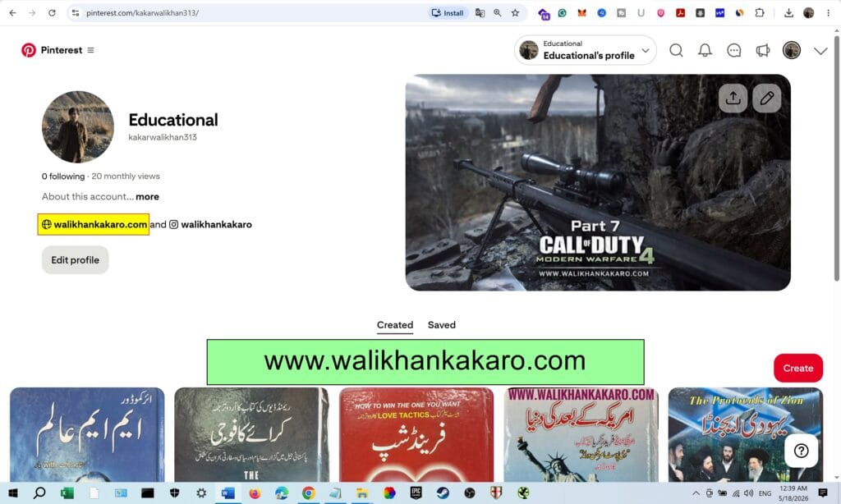This screenshot has height=504, width=841.
Task: Click the translate page icon
Action: click(480, 13)
